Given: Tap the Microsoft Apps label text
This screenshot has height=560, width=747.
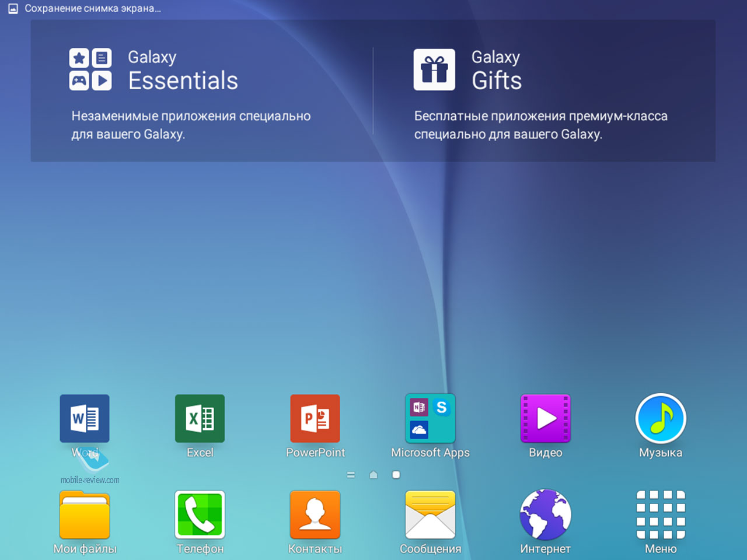Looking at the screenshot, I should [x=430, y=453].
